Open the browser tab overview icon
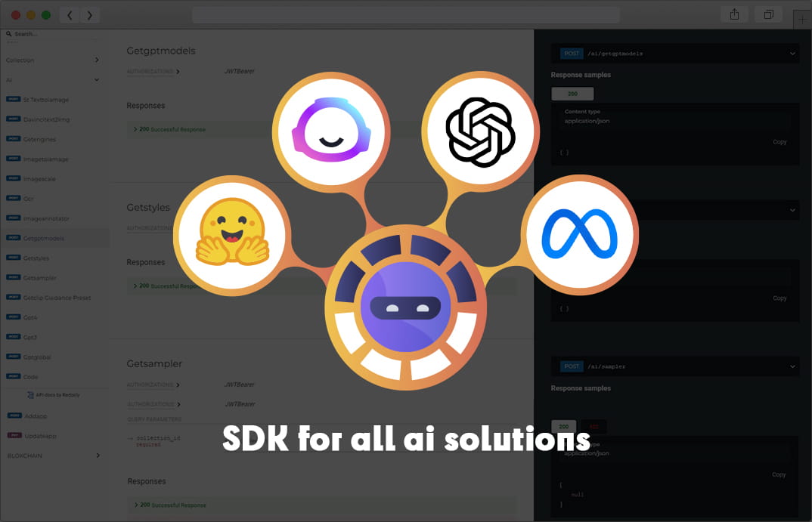 (768, 14)
